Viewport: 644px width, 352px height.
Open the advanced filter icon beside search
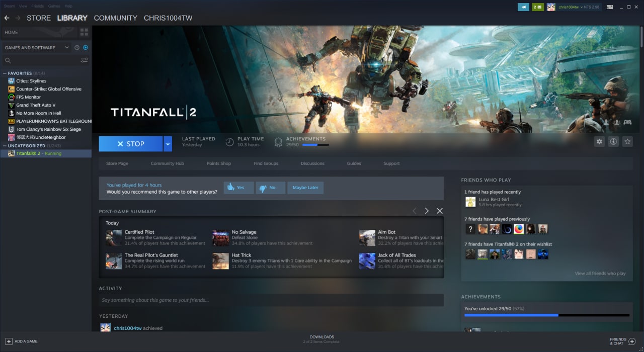pos(84,60)
